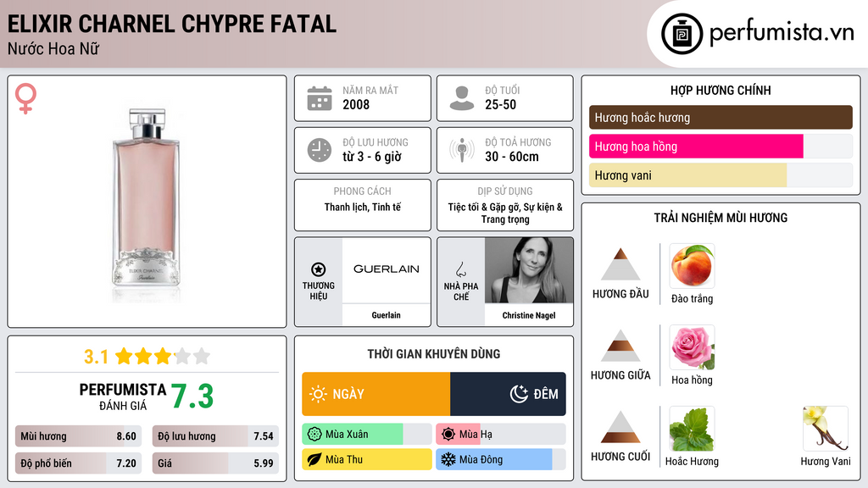This screenshot has width=868, height=488.
Task: Click the longevity value từ 3 - 6 giờ
Action: point(372,157)
